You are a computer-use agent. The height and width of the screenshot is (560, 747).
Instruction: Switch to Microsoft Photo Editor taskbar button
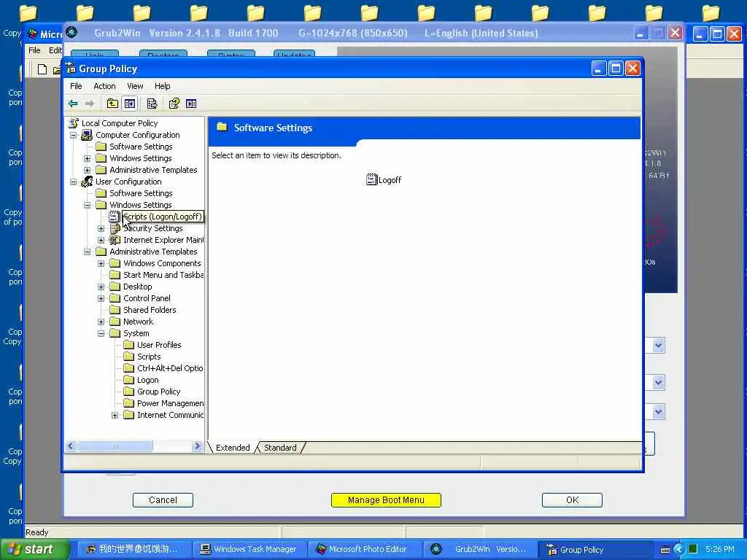(366, 549)
